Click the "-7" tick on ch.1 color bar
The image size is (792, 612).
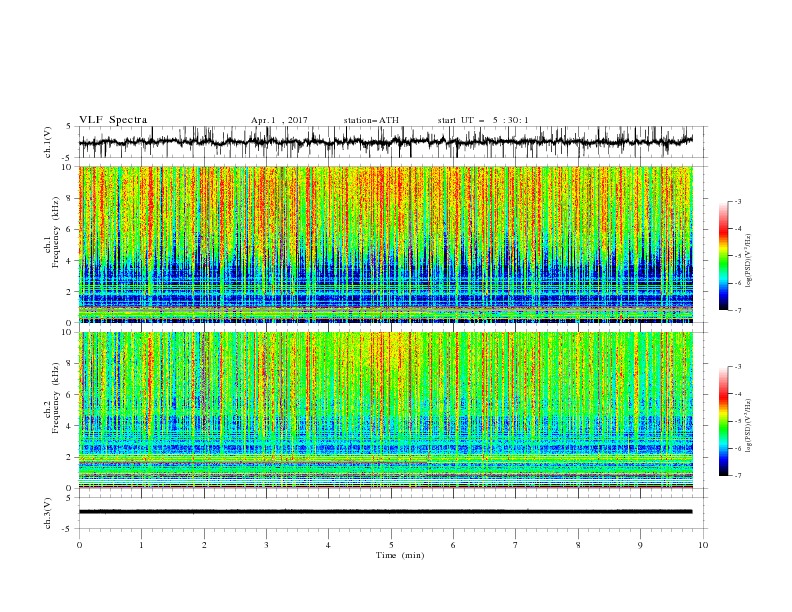pyautogui.click(x=737, y=310)
